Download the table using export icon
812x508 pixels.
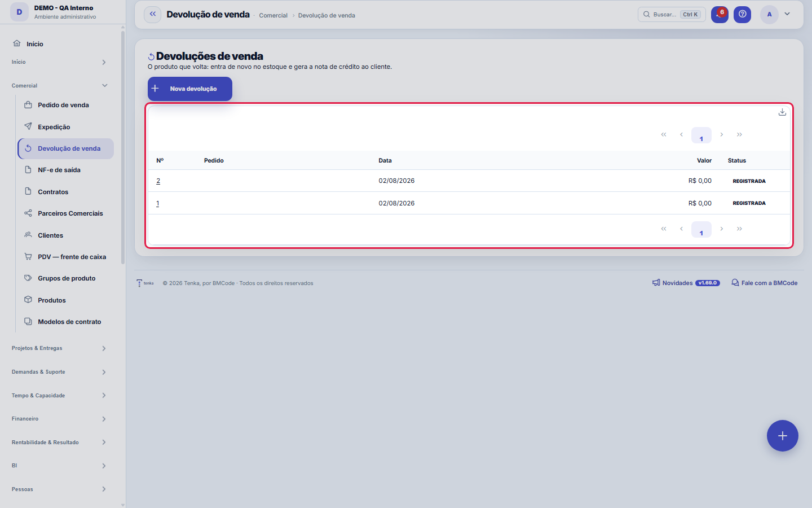point(782,112)
